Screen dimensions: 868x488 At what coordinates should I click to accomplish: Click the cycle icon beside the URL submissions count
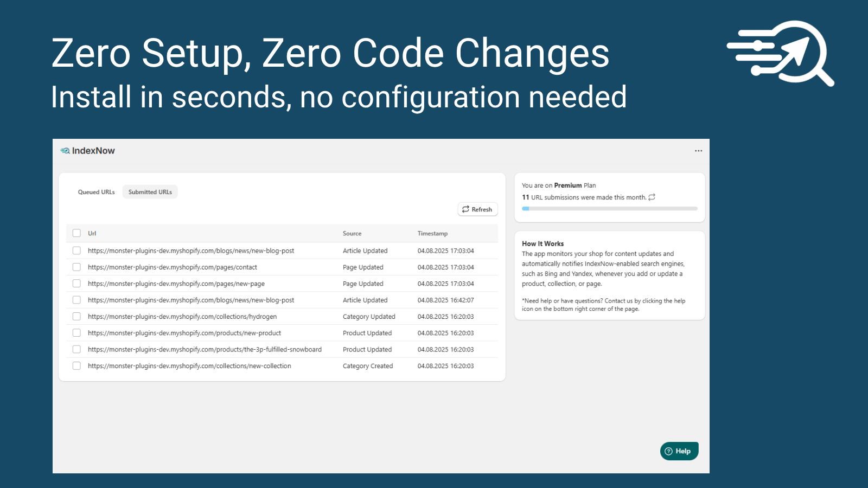[652, 197]
